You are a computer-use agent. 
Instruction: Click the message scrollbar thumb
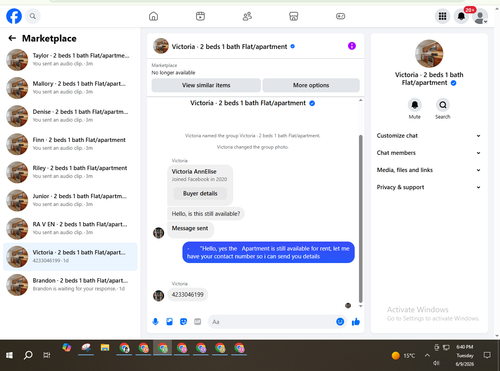360,218
